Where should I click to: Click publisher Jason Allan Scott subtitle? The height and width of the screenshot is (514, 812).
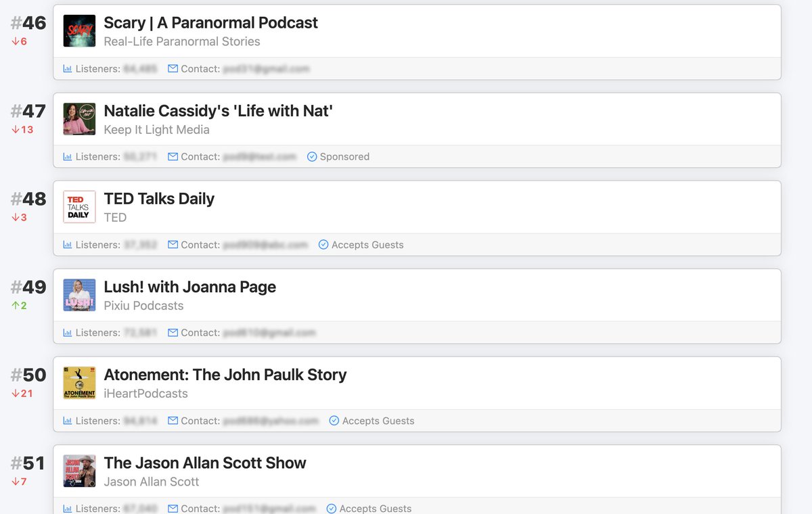(x=152, y=482)
